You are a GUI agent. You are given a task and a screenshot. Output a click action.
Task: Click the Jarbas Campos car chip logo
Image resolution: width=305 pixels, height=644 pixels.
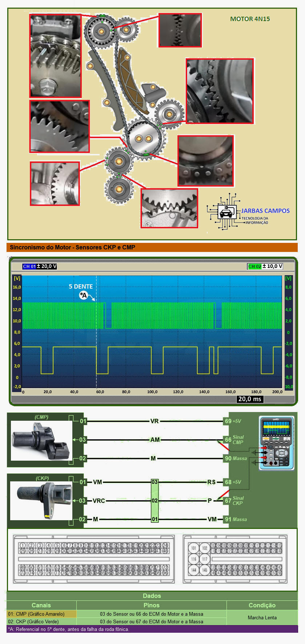(x=224, y=212)
